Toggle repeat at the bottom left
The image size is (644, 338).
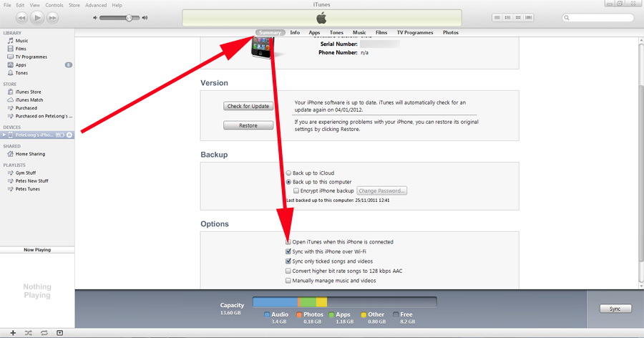pos(44,333)
